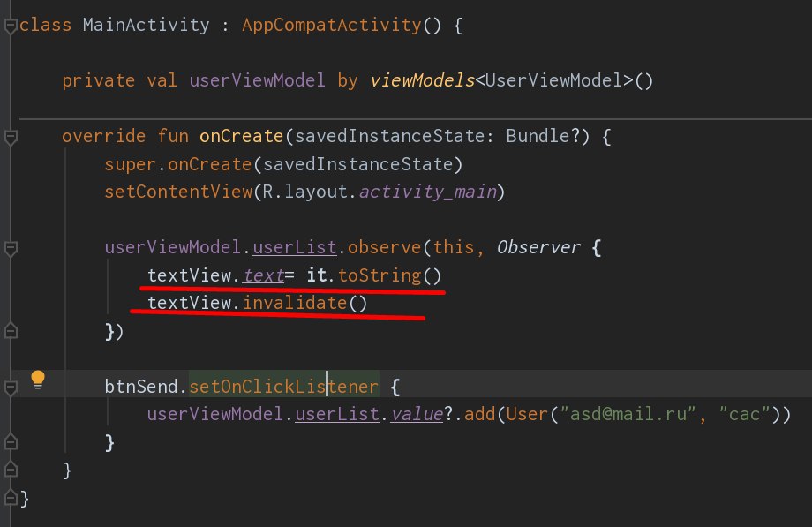Viewport: 812px width, 527px height.
Task: Click activity_main layout reference
Action: [x=428, y=192]
